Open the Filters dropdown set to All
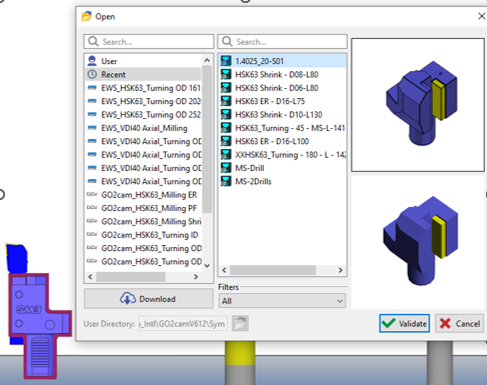The height and width of the screenshot is (385, 487). click(282, 301)
